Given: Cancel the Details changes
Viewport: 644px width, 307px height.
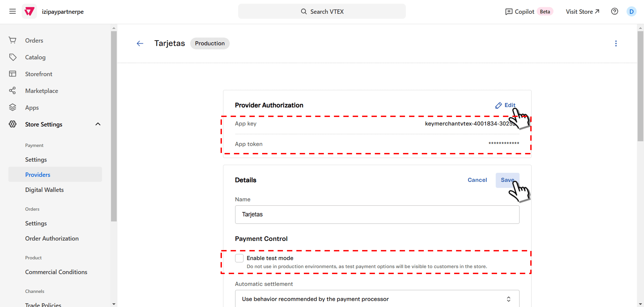Looking at the screenshot, I should point(477,180).
